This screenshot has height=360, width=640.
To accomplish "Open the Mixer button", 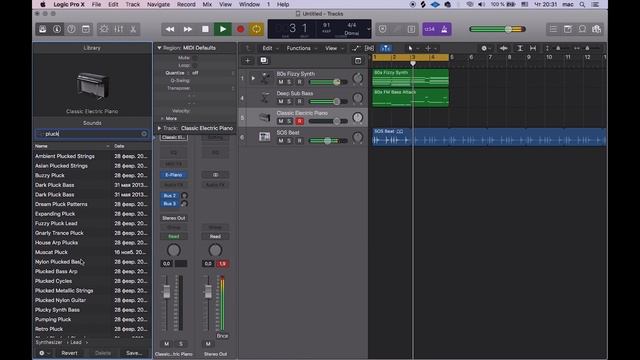I will [119, 29].
